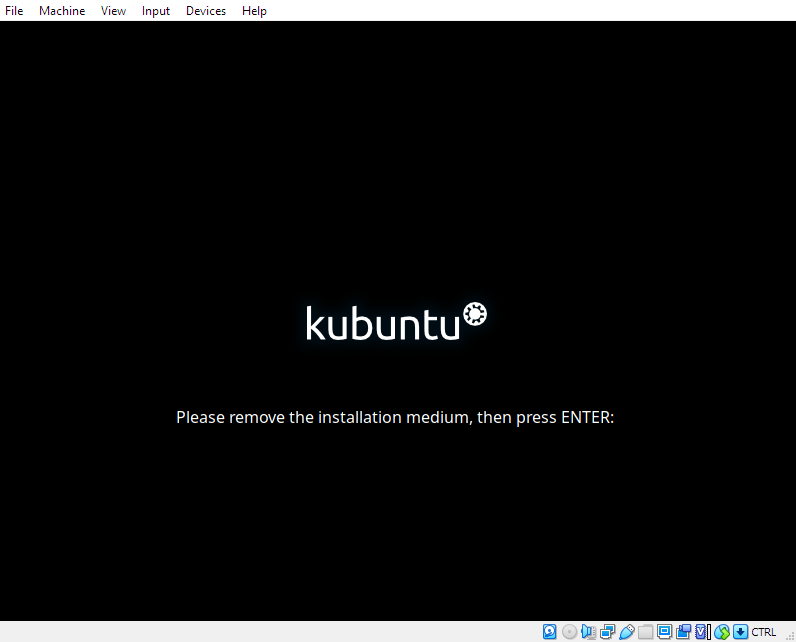The image size is (796, 642).
Task: Open the Devices menu
Action: (206, 11)
